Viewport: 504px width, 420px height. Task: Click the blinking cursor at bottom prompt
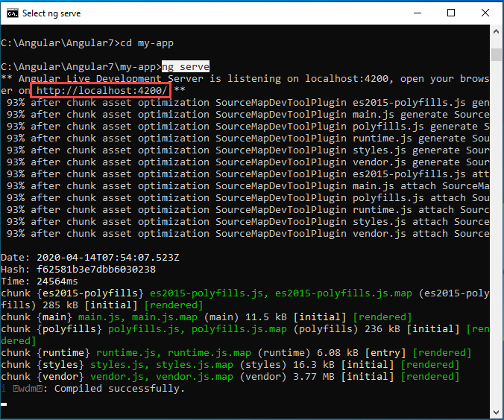click(x=4, y=404)
